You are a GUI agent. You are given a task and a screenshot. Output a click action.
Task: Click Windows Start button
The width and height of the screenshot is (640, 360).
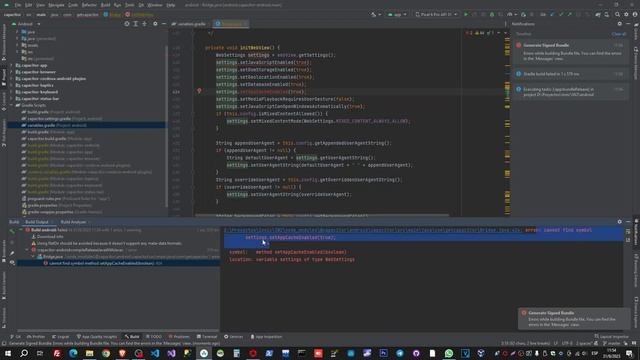[8, 353]
